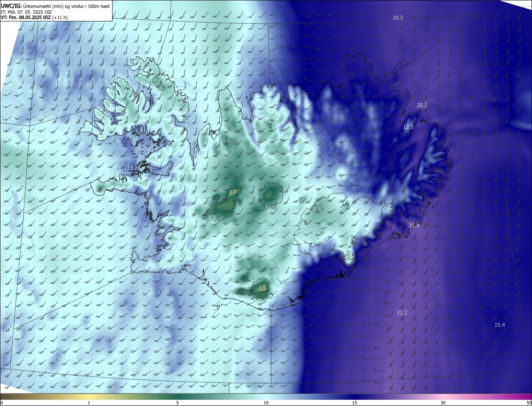Click the 21.4 value label
532x406 pixels.
pyautogui.click(x=414, y=226)
